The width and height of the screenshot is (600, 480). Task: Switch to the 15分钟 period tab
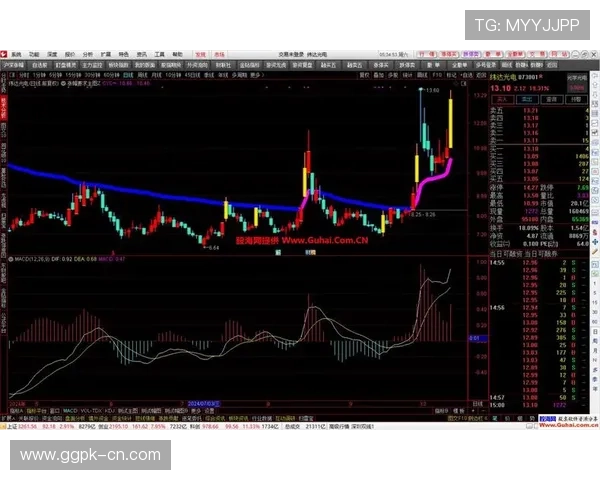pos(73,75)
